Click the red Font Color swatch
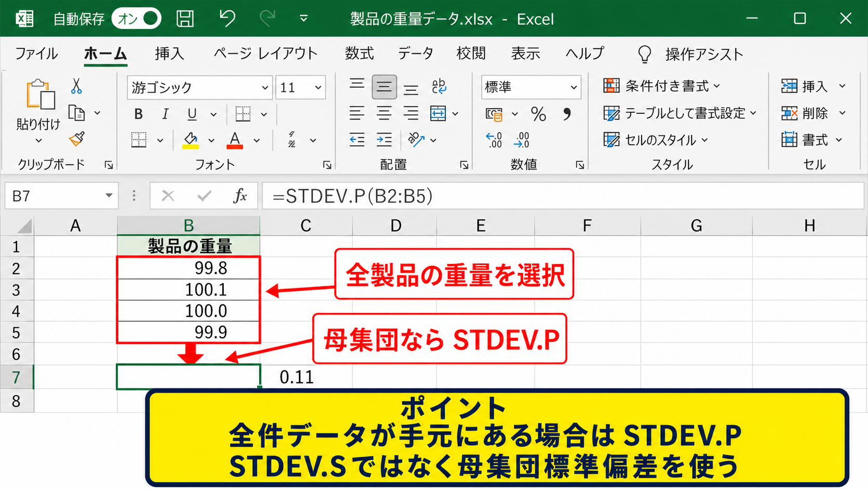Image resolution: width=868 pixels, height=489 pixels. click(235, 140)
